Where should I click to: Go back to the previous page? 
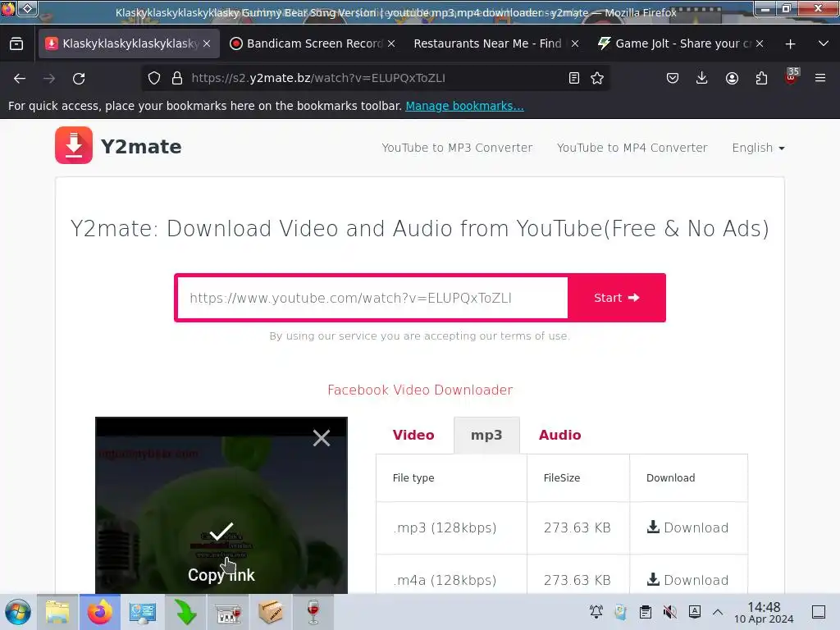20,78
